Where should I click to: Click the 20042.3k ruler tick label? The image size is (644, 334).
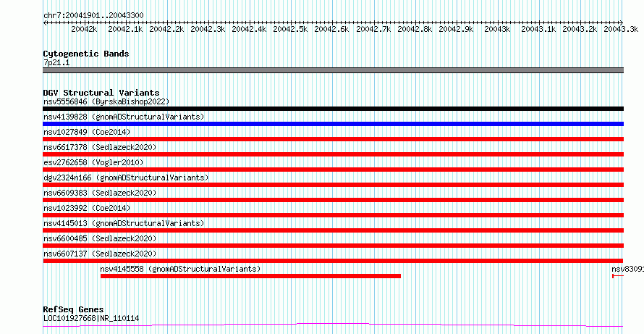click(x=208, y=29)
